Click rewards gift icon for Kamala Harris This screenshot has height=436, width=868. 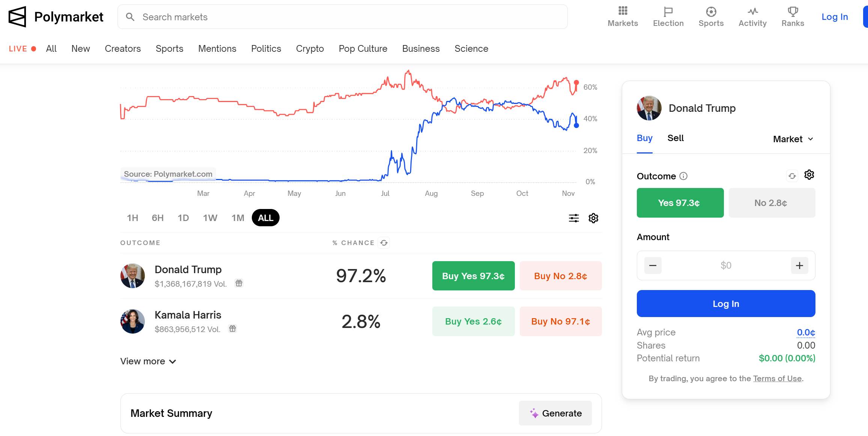[x=233, y=329]
